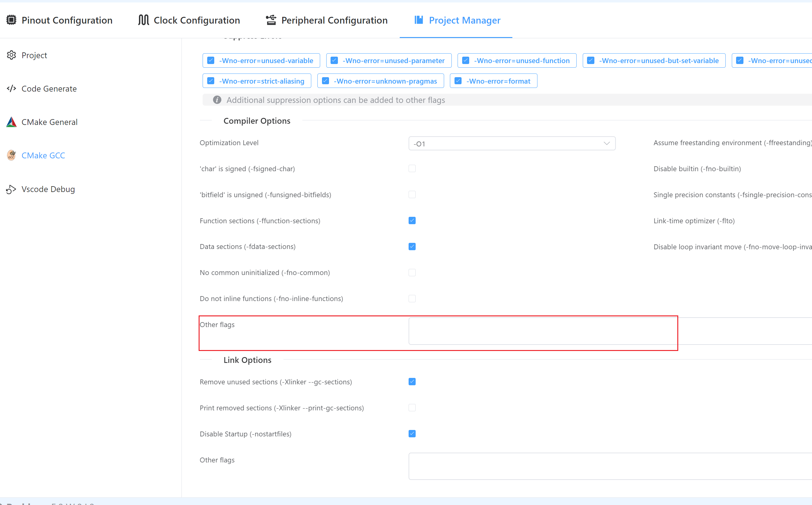
Task: Select the Project Manager tab
Action: [457, 20]
